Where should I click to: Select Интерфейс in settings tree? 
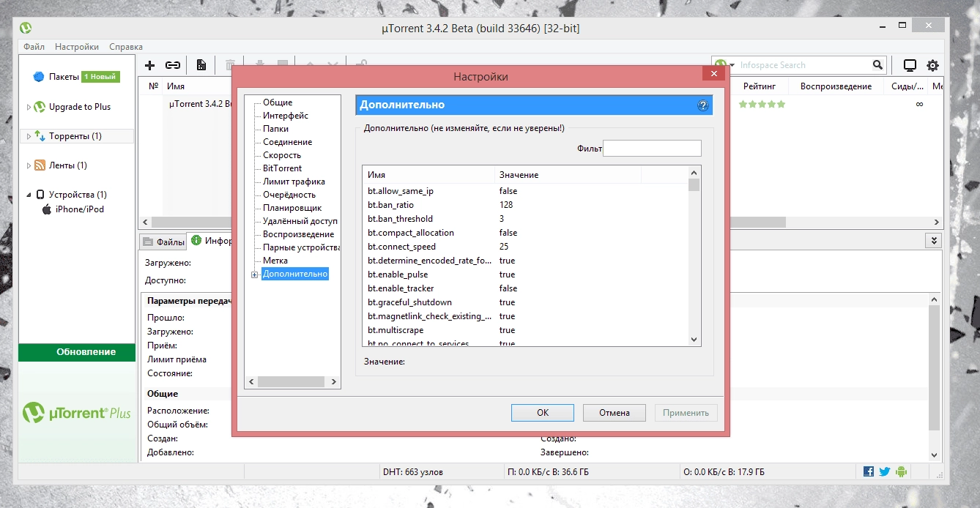point(286,116)
